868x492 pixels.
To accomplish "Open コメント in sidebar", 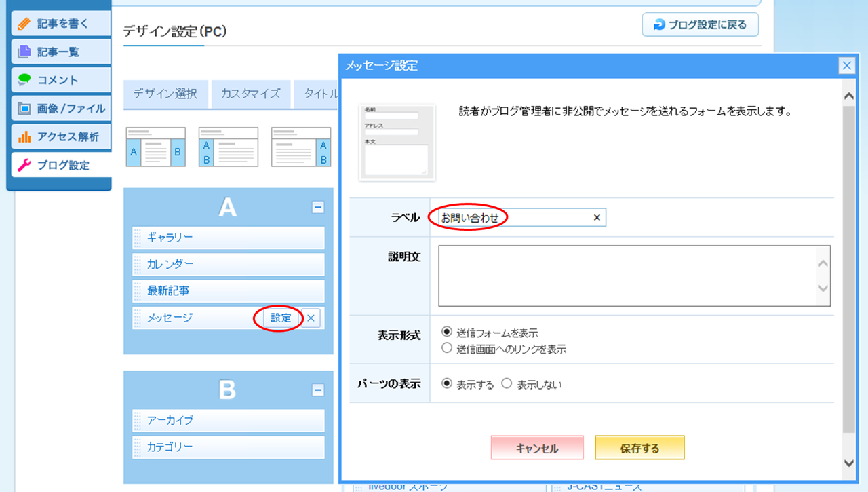I will (x=61, y=79).
